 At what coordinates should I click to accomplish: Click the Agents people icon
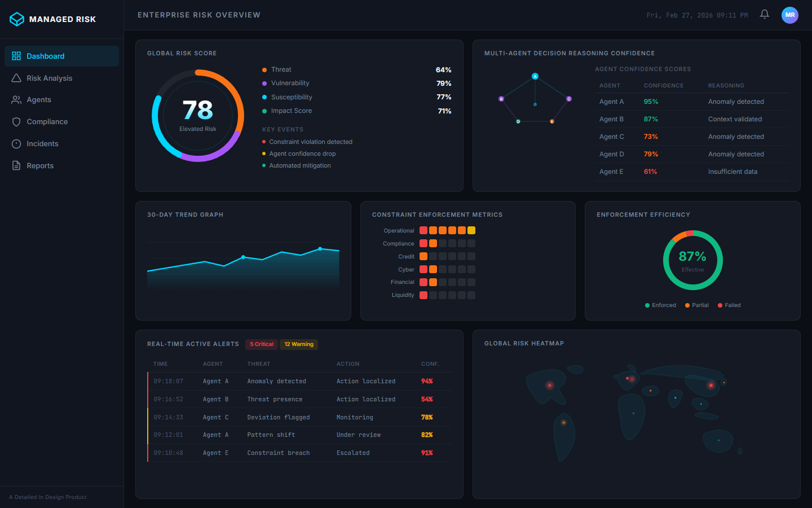point(16,100)
